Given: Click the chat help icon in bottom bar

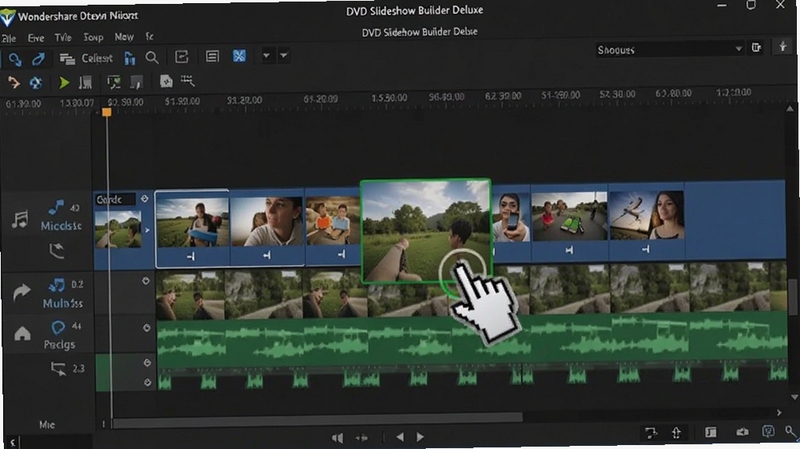Looking at the screenshot, I should (768, 432).
